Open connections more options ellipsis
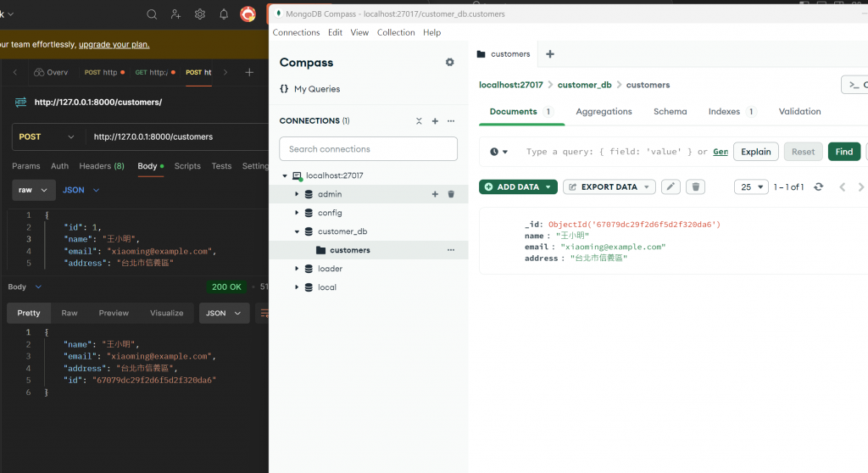The width and height of the screenshot is (868, 473). (451, 120)
